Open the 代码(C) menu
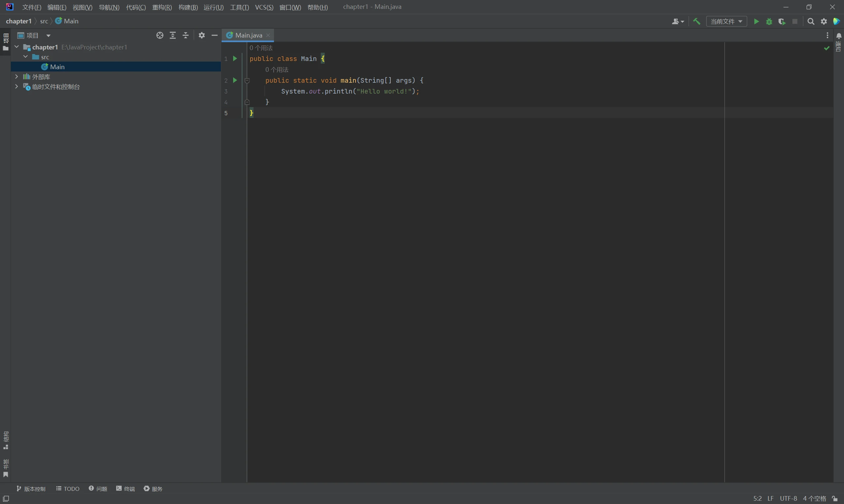Screen dimensions: 844x504 pyautogui.click(x=136, y=7)
